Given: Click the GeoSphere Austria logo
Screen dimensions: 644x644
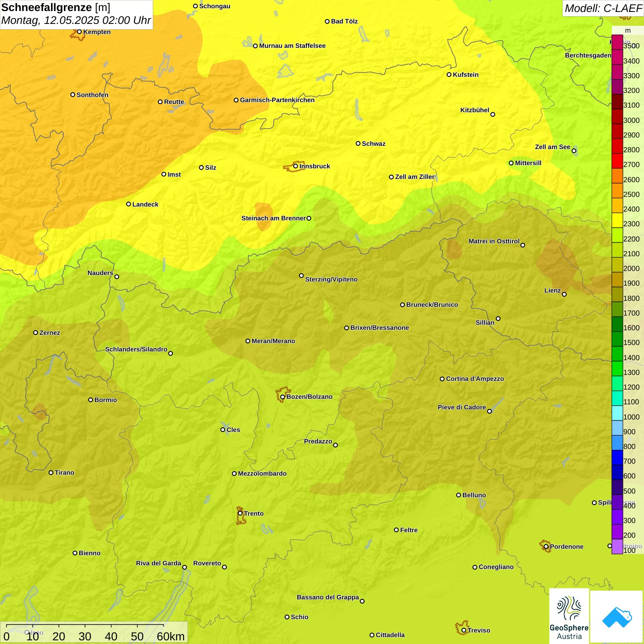Looking at the screenshot, I should (x=569, y=616).
